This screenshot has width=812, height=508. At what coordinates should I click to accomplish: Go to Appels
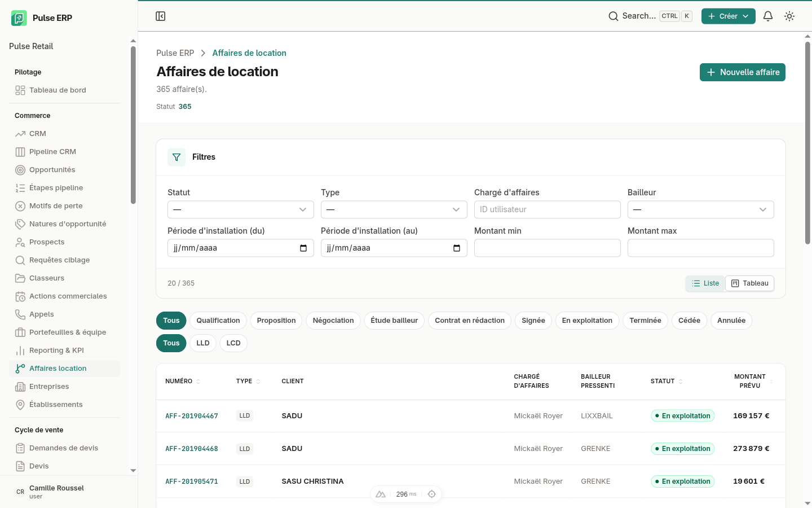click(x=64, y=314)
